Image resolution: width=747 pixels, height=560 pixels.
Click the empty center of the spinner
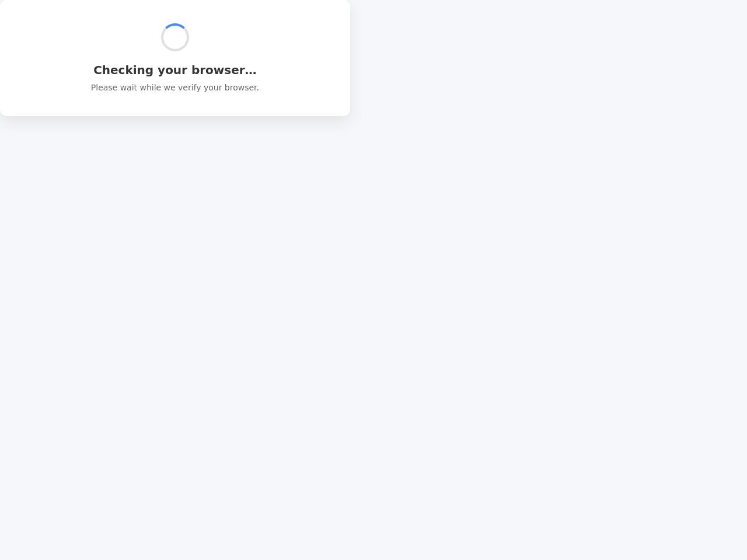(x=175, y=37)
